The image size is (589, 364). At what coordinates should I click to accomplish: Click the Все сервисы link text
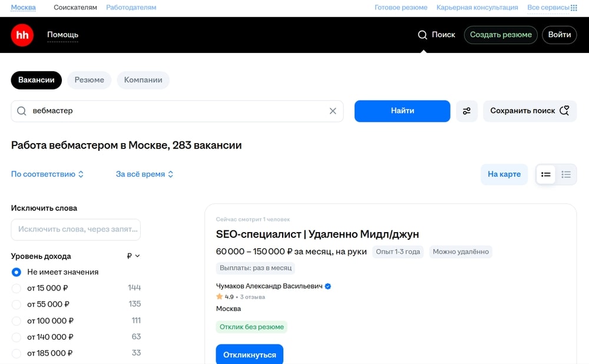[x=548, y=8]
